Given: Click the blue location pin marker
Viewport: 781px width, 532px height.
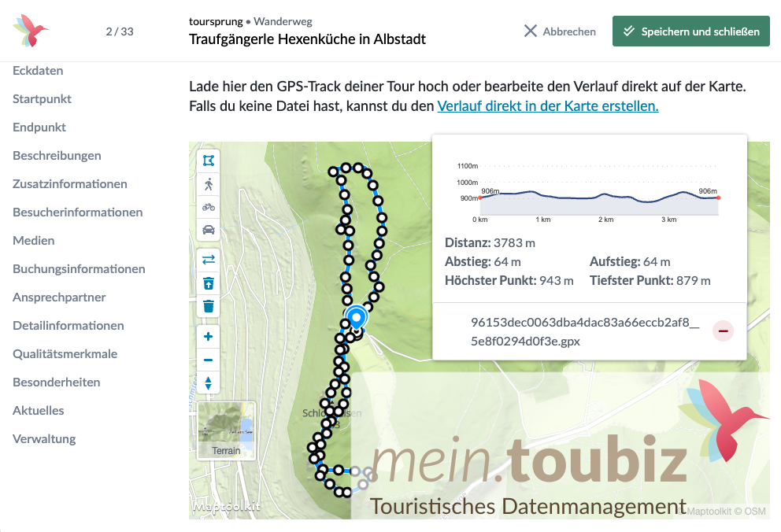Looking at the screenshot, I should [x=357, y=318].
